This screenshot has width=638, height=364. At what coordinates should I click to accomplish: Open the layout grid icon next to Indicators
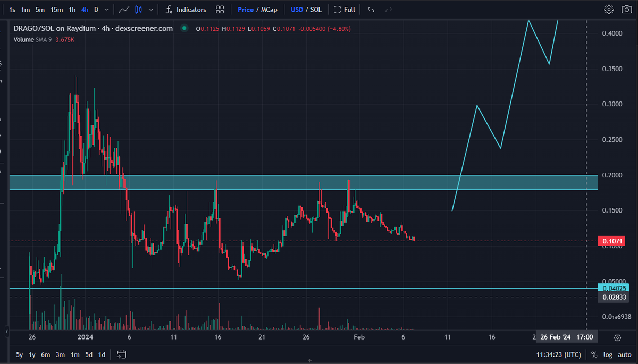(220, 9)
